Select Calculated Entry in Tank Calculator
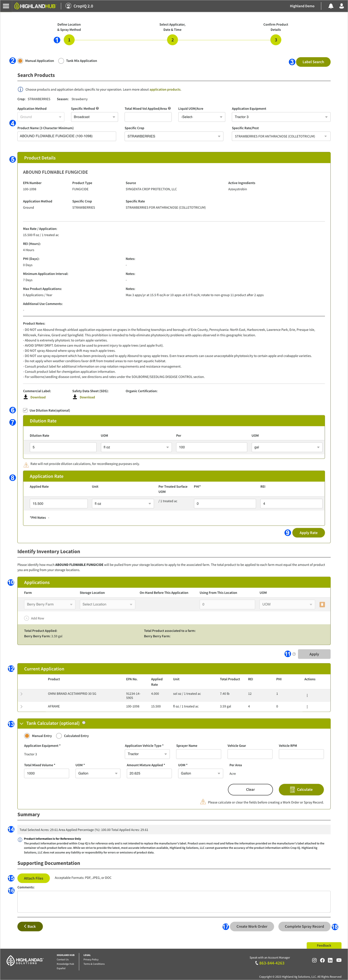Image resolution: width=348 pixels, height=980 pixels. (x=59, y=735)
